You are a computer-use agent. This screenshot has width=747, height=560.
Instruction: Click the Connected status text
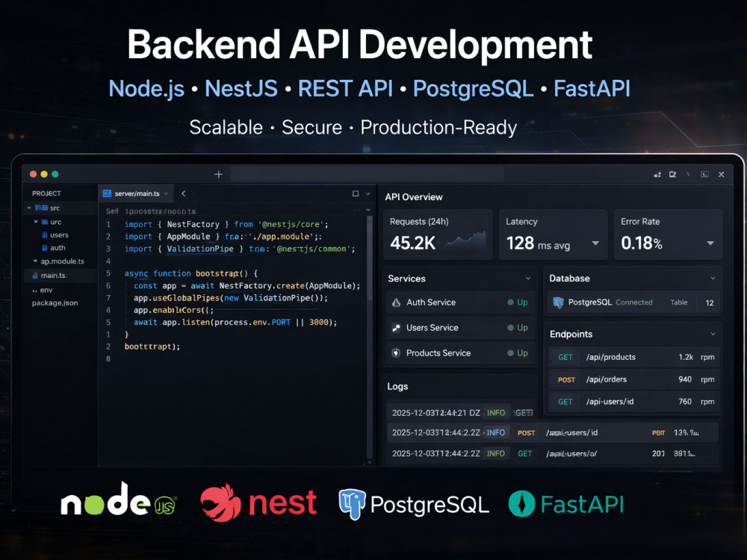click(634, 302)
